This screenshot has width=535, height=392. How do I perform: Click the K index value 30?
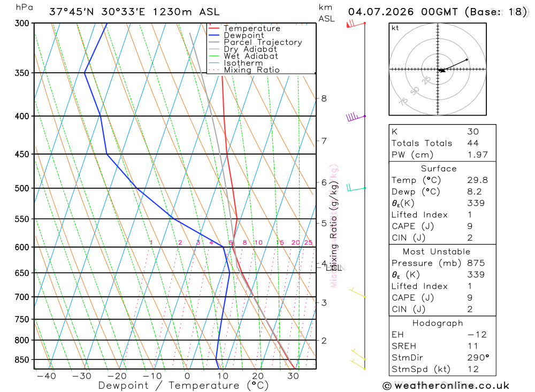click(473, 132)
